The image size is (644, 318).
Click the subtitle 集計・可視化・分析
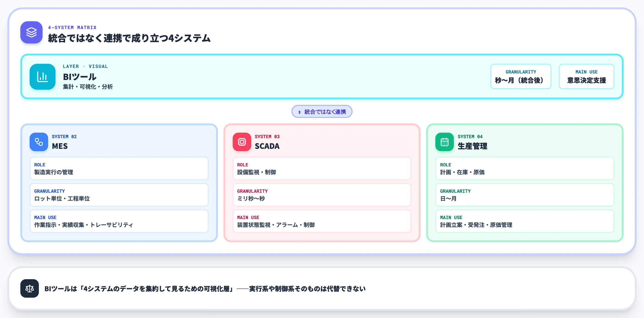coord(88,87)
